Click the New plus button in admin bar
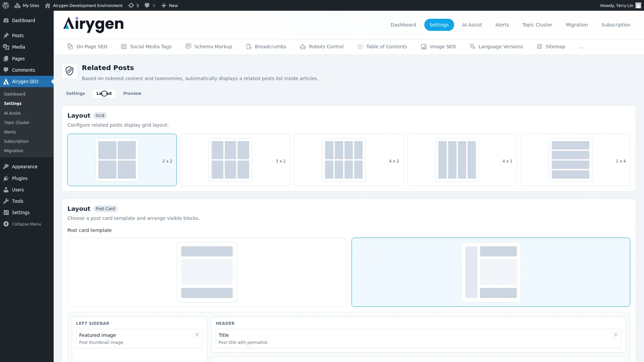This screenshot has height=362, width=644. [x=170, y=5]
